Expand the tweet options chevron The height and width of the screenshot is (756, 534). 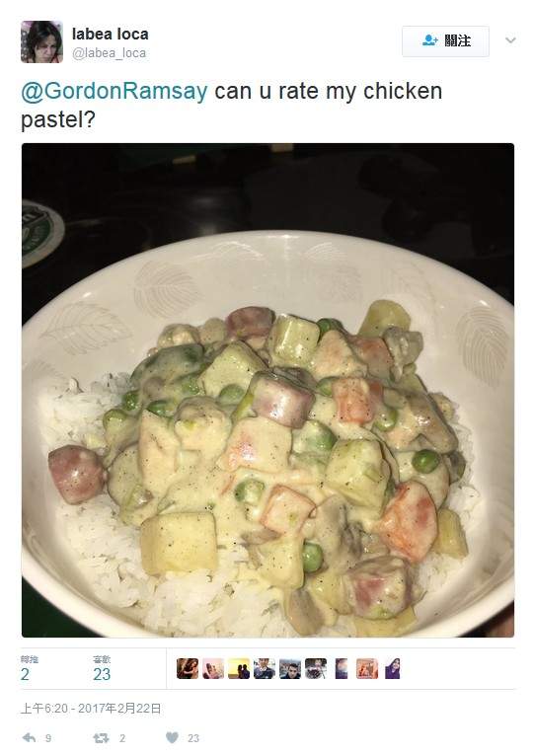coord(510,40)
